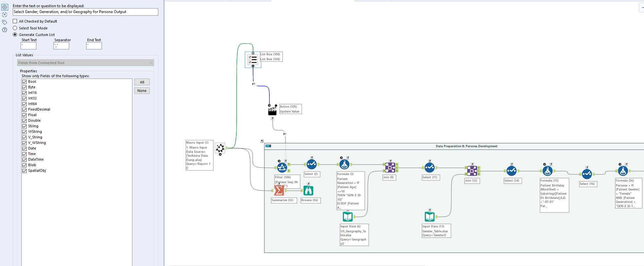Click the Action (105) Update Value annotation
Image resolution: width=644 pixels, height=266 pixels.
pos(290,109)
